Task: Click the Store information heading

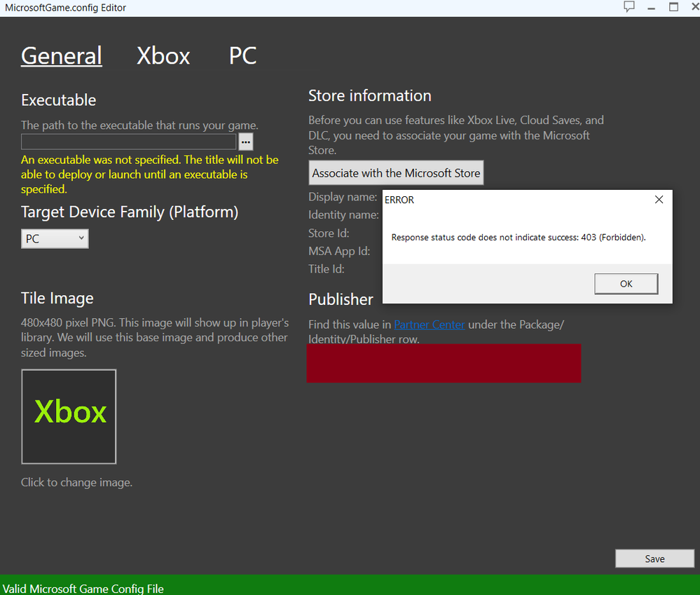Action: [370, 95]
